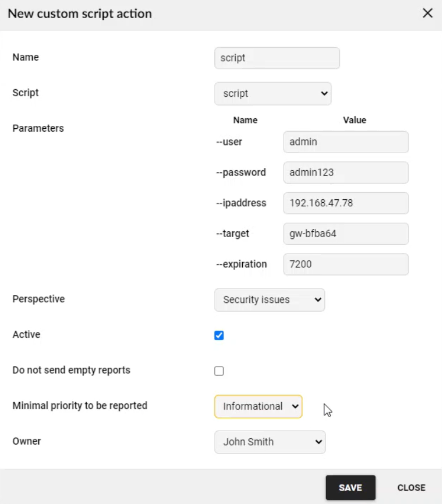This screenshot has width=443, height=504.
Task: Click the 'Name' column header above --user
Action: click(245, 120)
